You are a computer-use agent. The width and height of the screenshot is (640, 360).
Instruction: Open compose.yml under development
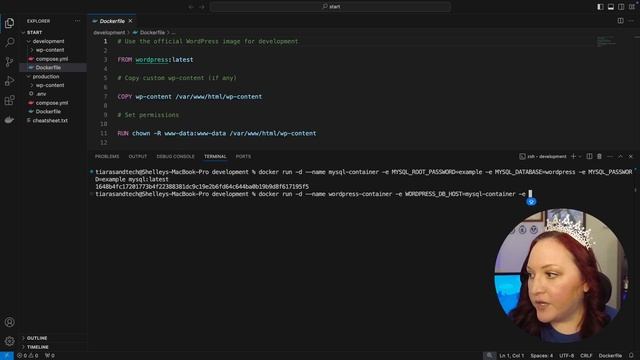pyautogui.click(x=52, y=59)
